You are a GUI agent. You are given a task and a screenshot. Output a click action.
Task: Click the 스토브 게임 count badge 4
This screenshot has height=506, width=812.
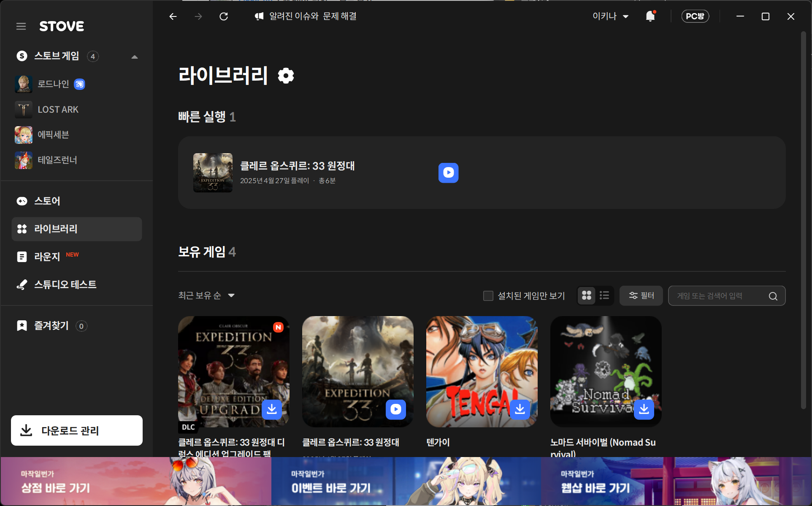pyautogui.click(x=93, y=57)
